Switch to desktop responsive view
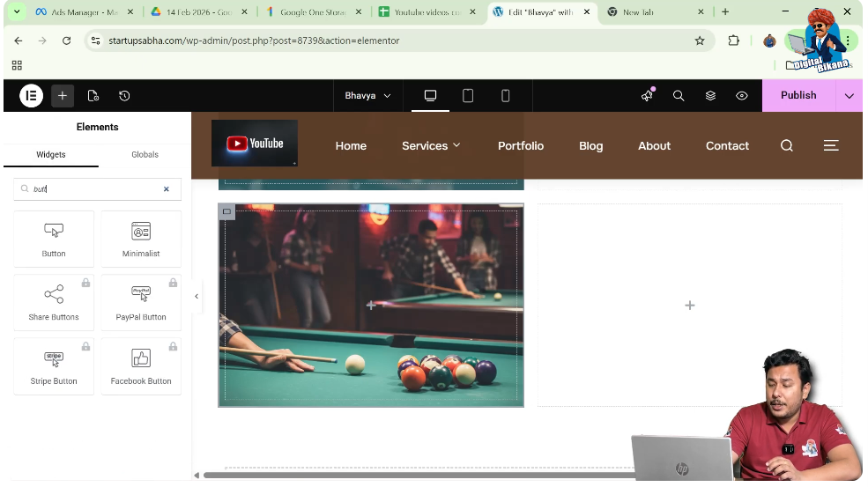 (430, 96)
